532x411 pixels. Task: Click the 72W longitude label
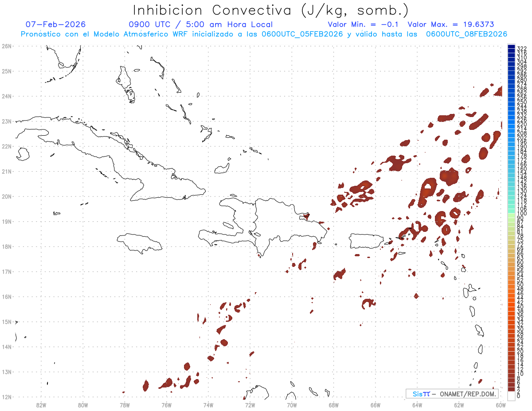coord(250,405)
